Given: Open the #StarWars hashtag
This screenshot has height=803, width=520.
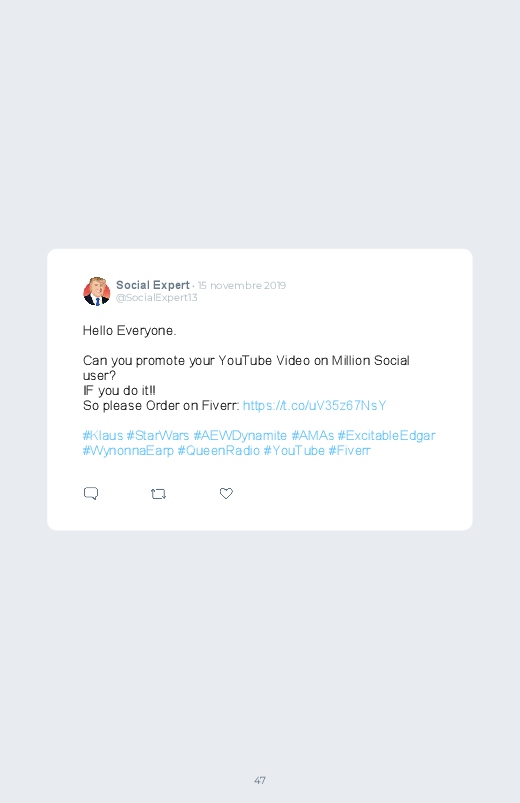Looking at the screenshot, I should click(x=158, y=435).
